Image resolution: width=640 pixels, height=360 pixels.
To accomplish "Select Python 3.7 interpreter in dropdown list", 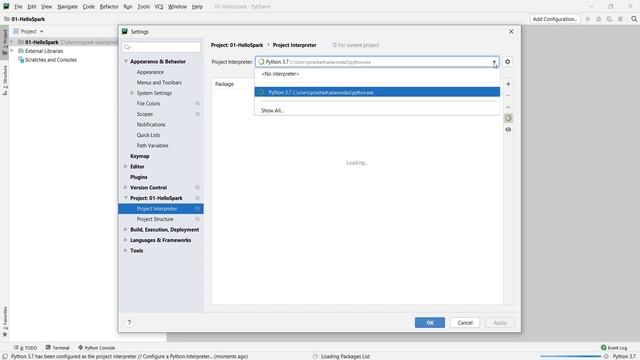I will [377, 92].
